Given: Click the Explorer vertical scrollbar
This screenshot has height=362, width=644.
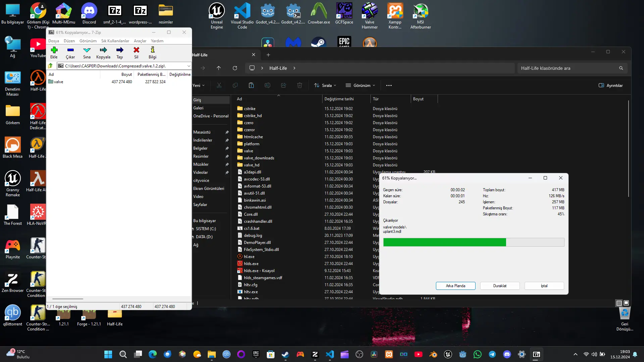Looking at the screenshot, I should pos(629,149).
